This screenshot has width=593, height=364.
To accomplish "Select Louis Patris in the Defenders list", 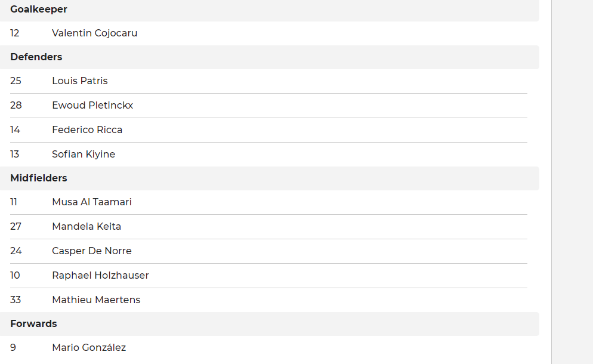I will click(80, 81).
